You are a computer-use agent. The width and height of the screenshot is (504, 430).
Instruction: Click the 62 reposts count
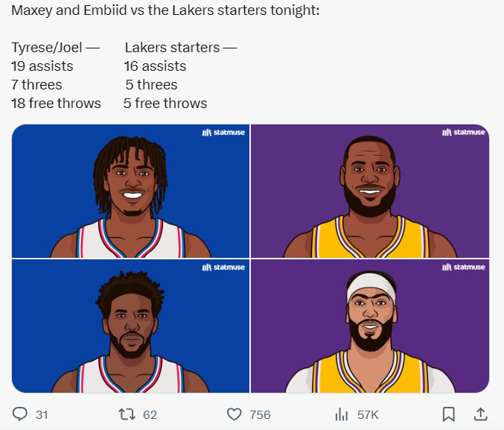click(x=150, y=414)
